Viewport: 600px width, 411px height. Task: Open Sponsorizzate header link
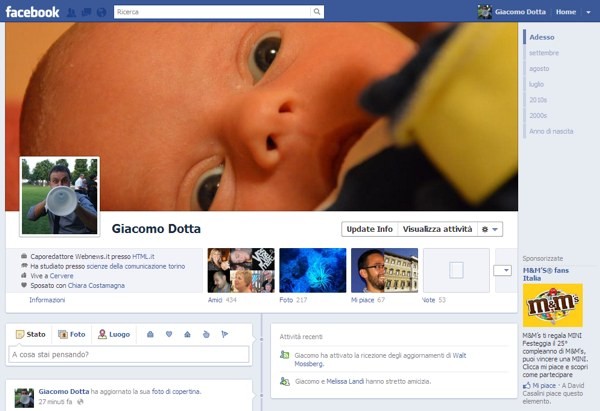(x=543, y=258)
